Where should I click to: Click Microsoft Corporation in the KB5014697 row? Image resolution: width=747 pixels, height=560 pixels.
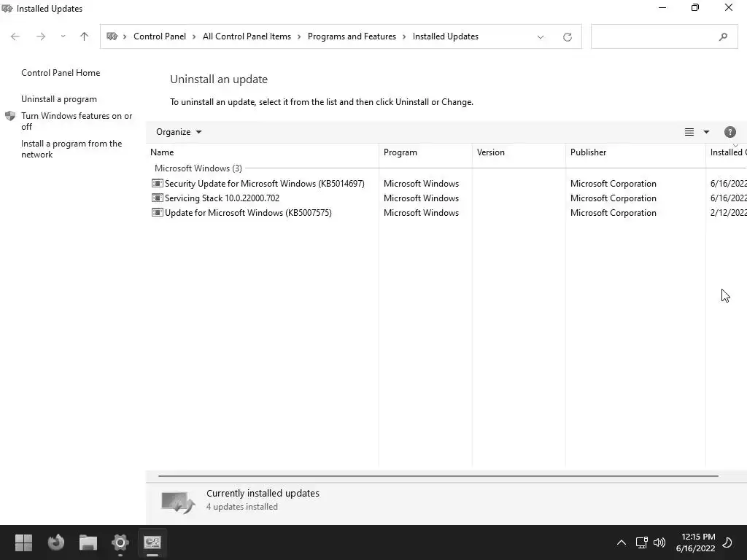point(613,184)
